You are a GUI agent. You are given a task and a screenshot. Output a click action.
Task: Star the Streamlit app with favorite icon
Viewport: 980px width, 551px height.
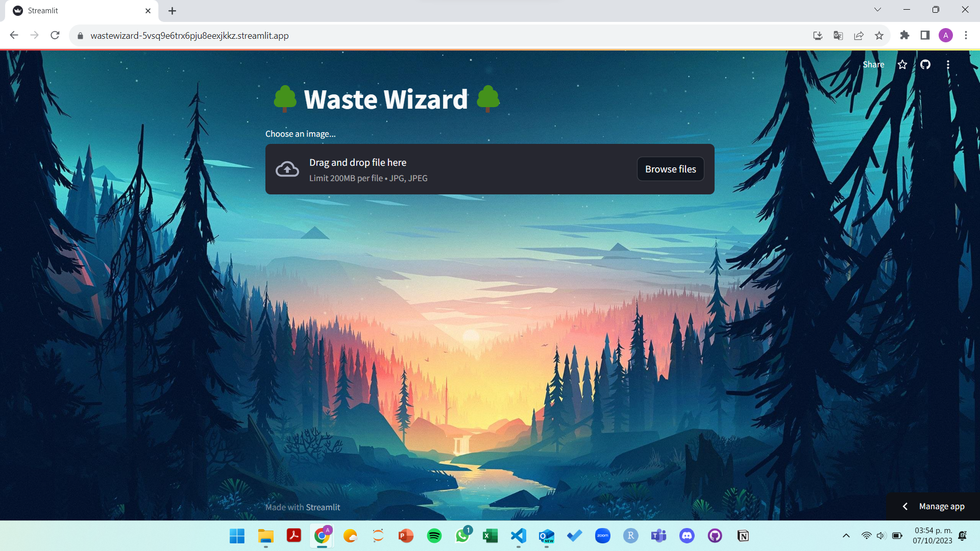[x=902, y=65]
